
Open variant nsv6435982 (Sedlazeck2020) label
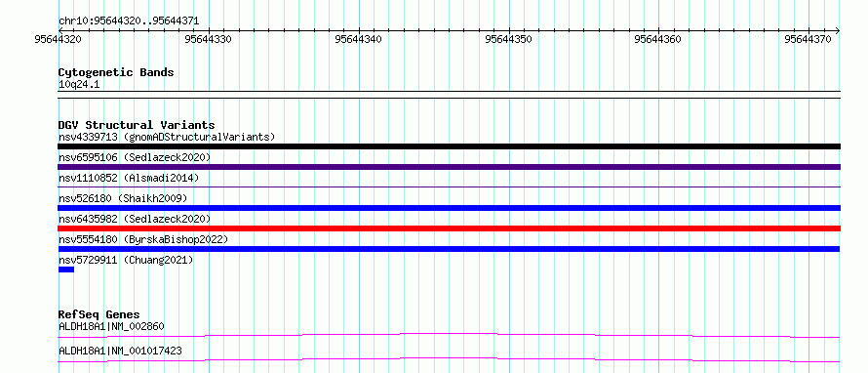(135, 219)
